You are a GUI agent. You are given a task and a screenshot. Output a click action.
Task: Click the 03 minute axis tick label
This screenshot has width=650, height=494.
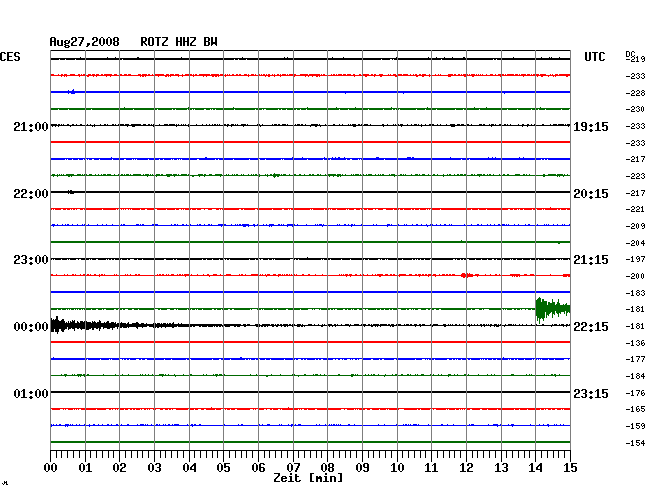(154, 468)
